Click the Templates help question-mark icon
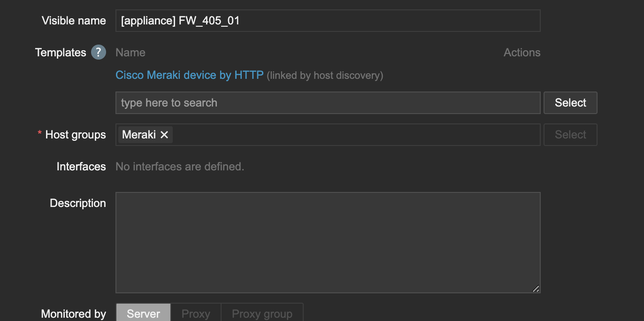644x321 pixels. [x=99, y=52]
